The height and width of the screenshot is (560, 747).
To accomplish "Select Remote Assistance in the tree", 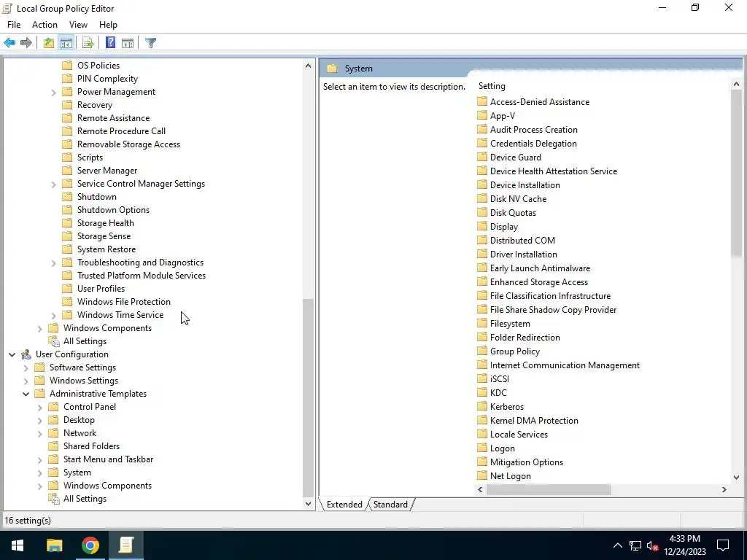I will (113, 118).
